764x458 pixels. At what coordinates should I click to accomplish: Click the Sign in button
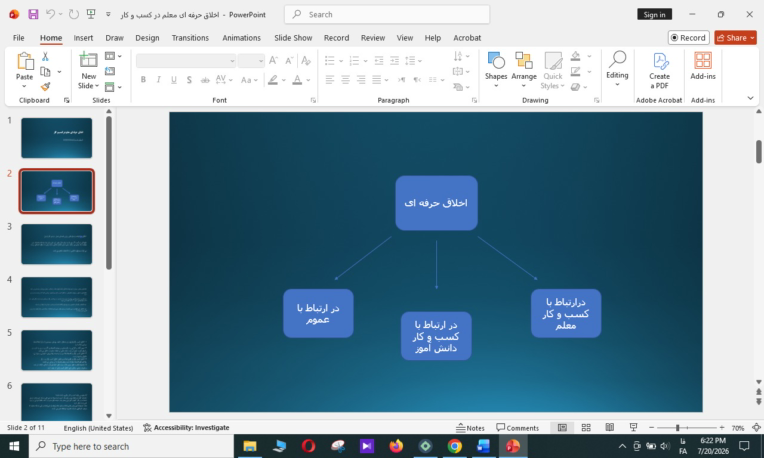coord(654,15)
